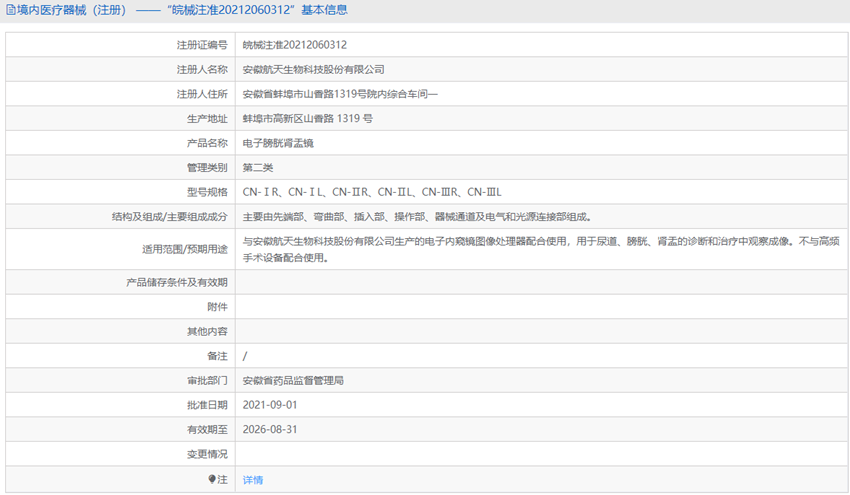Select product name 电子膀胱肾盂镜
This screenshot has height=495, width=850.
(x=278, y=143)
